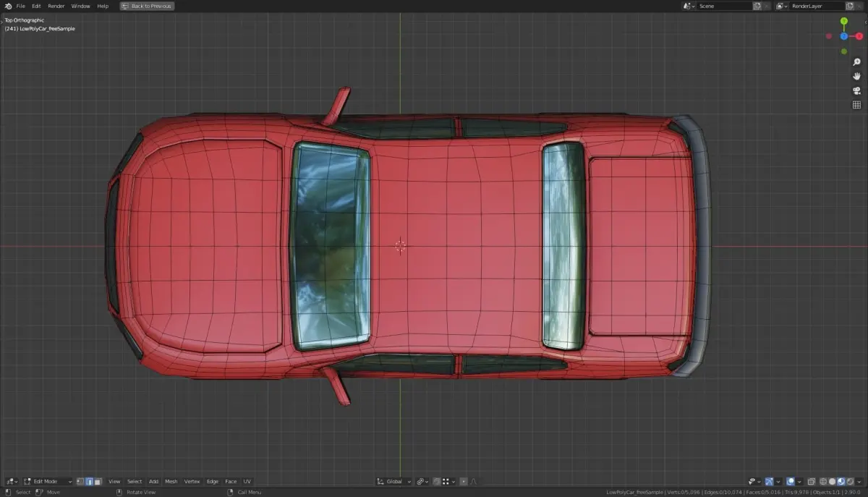
Task: Open the Add menu in viewport header
Action: coord(153,481)
